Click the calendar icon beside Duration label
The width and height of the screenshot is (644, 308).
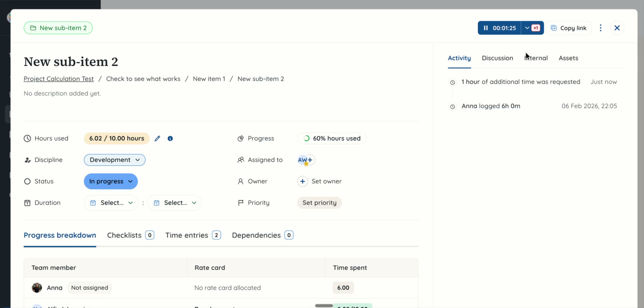pos(27,203)
